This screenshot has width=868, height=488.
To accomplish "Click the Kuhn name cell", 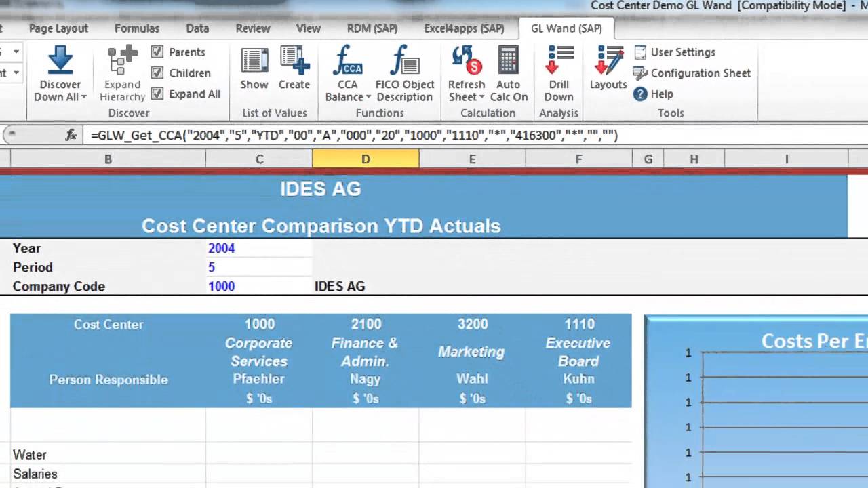I will [x=578, y=379].
